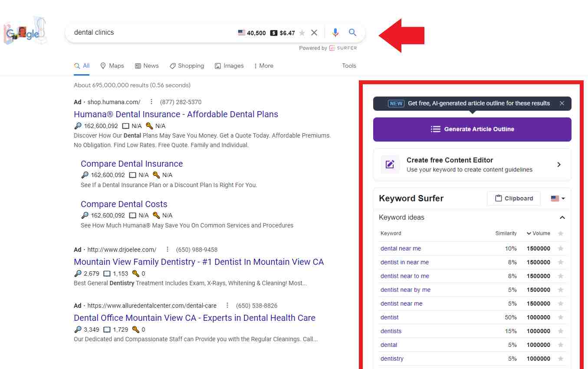The image size is (588, 369).
Task: Open the Content Editor pencil icon
Action: coord(389,165)
